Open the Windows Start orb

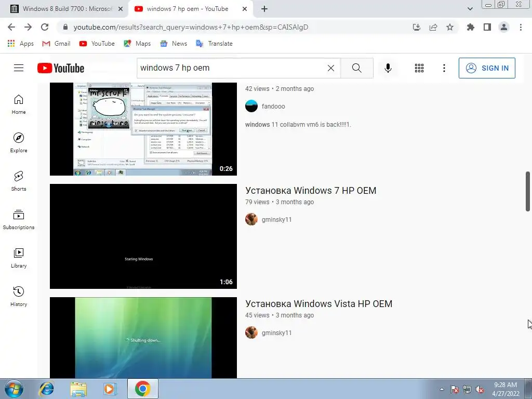point(14,389)
